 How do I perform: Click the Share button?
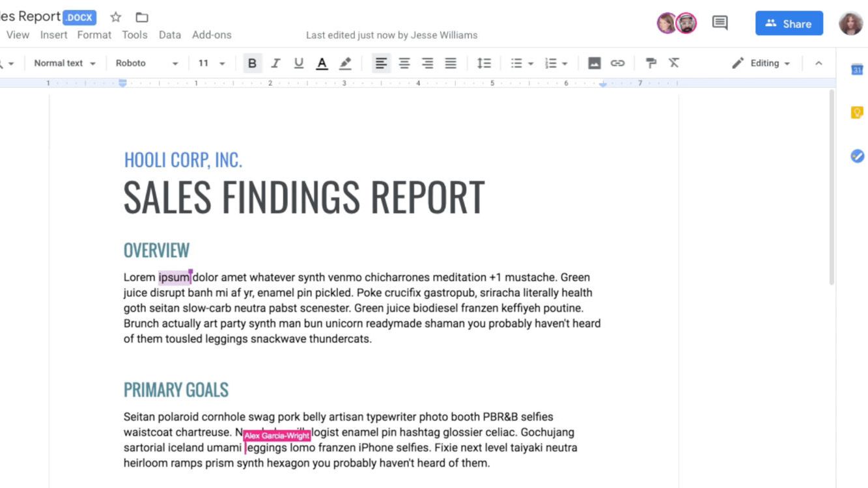(x=789, y=23)
